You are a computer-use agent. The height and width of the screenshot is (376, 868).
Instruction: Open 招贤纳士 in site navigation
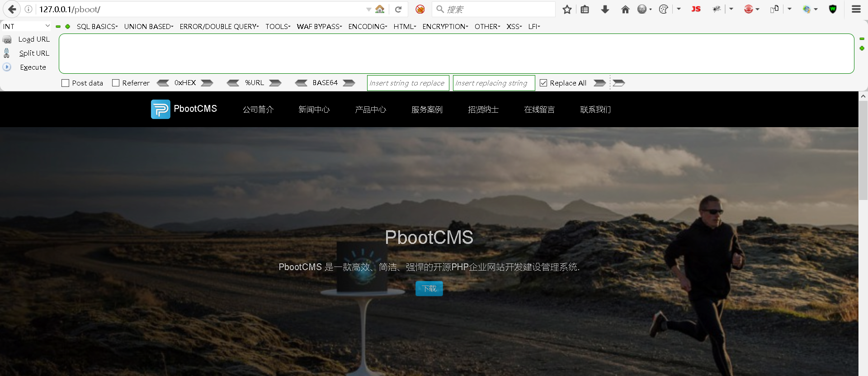(483, 109)
